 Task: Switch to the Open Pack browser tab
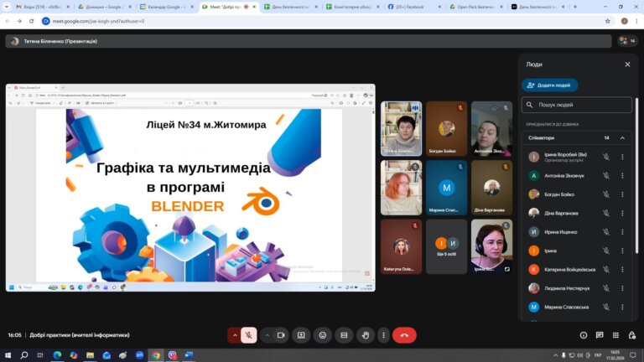pyautogui.click(x=476, y=7)
